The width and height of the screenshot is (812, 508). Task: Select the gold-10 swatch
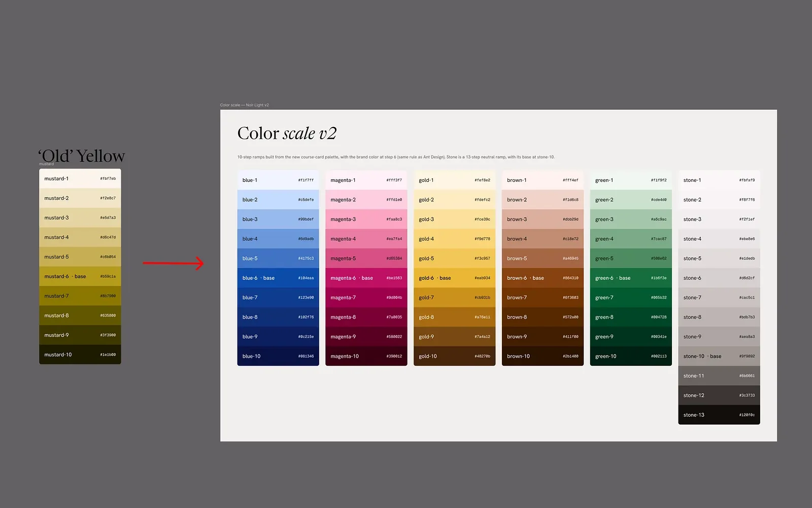(x=455, y=356)
